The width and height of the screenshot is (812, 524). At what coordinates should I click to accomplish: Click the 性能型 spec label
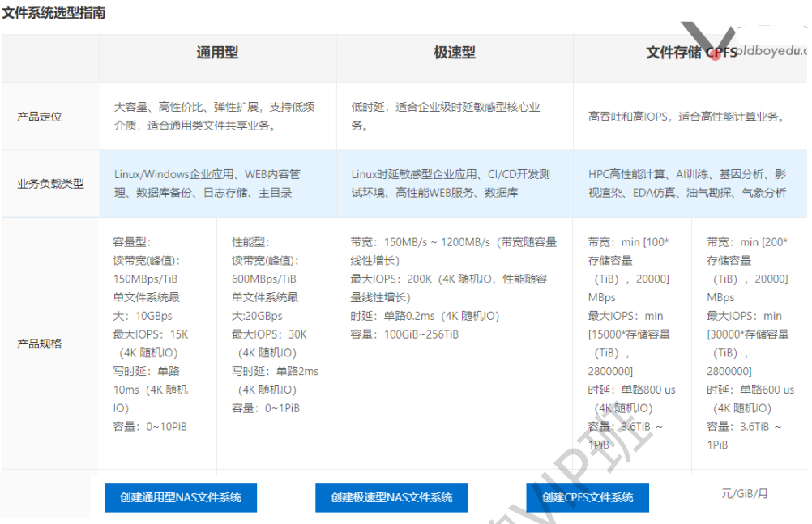point(250,242)
